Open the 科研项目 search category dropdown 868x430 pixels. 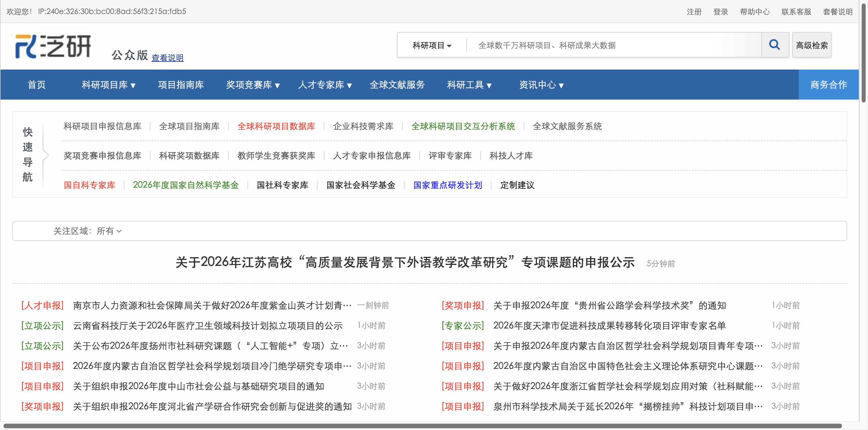tap(432, 45)
